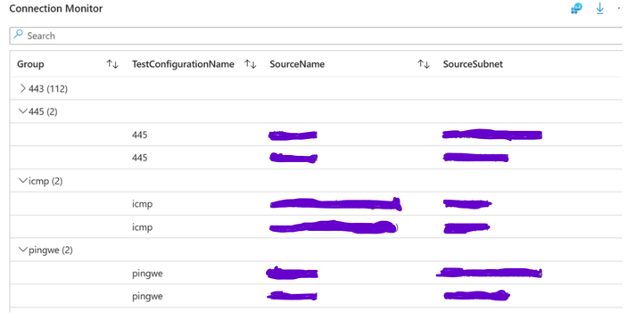Viewport: 644px width, 328px height.
Task: Select the second icmp test row
Action: tap(316, 227)
